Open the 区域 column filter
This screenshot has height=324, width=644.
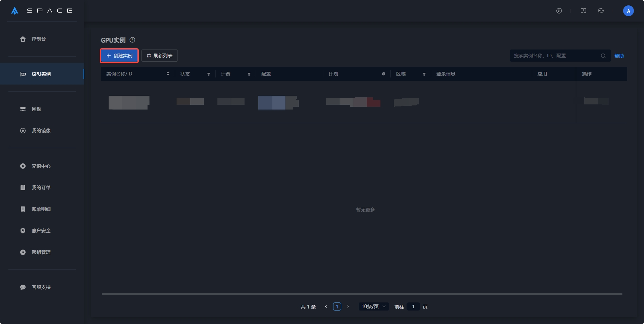424,74
